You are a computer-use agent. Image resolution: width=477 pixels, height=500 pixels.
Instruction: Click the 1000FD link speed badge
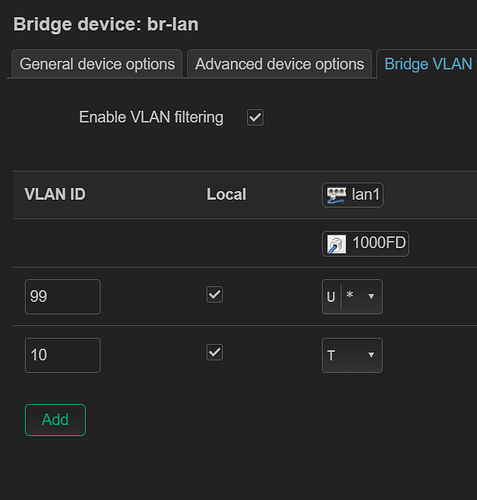coord(365,244)
